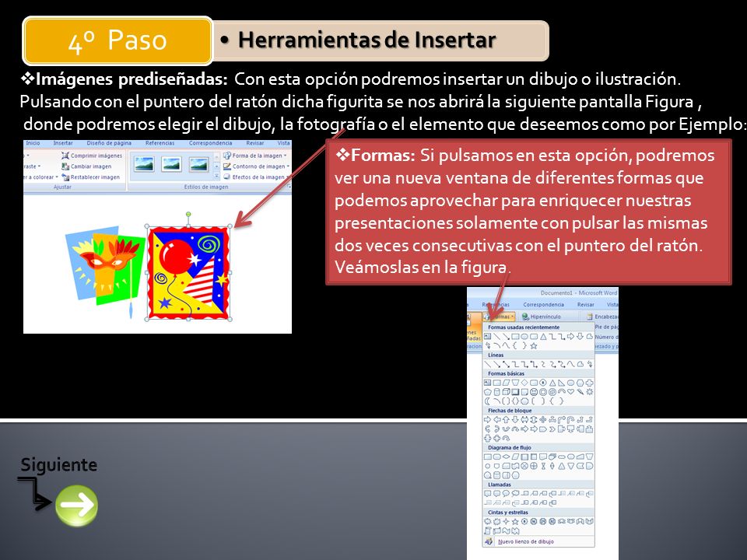The width and height of the screenshot is (747, 560).
Task: Expand the picture styles gallery more arrow
Action: pyautogui.click(x=217, y=177)
